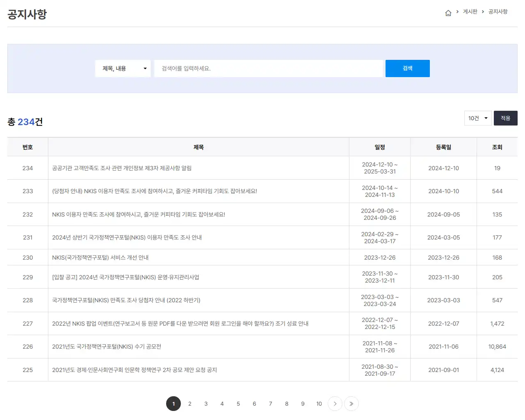525x420 pixels.
Task: Open the 게시판 breadcrumb item
Action: coord(470,12)
